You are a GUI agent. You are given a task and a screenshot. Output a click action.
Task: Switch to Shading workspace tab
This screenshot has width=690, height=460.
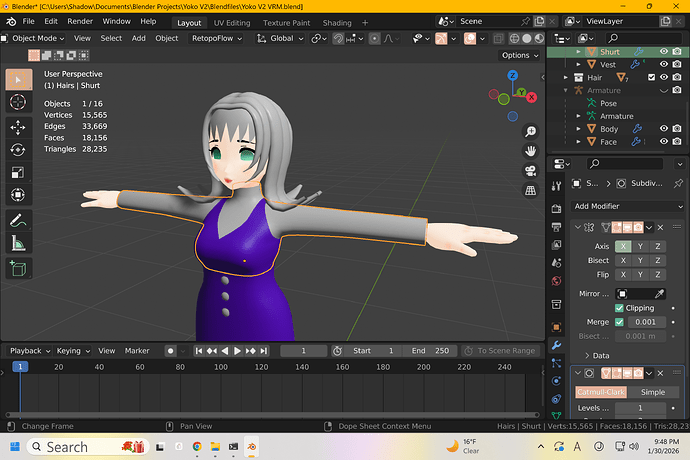point(337,23)
